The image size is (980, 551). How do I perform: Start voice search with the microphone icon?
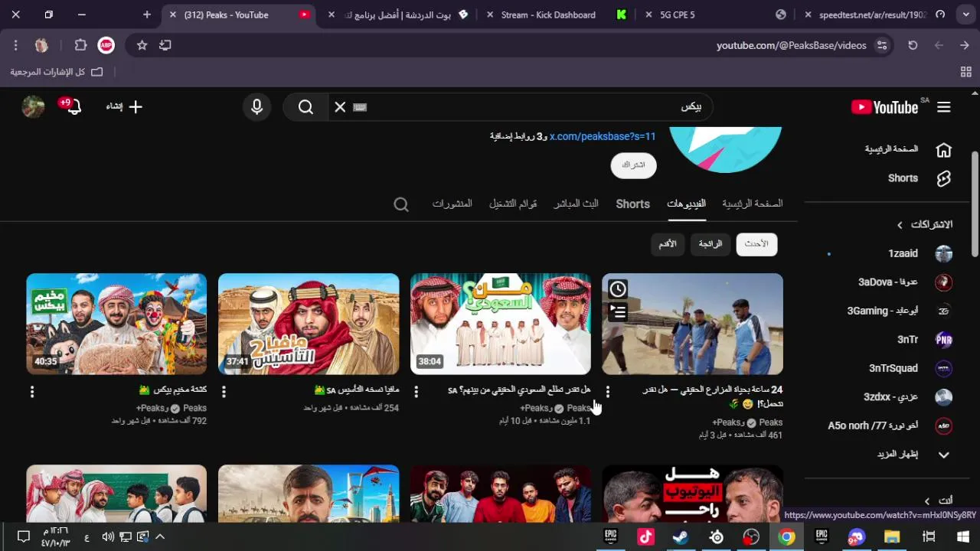(257, 107)
